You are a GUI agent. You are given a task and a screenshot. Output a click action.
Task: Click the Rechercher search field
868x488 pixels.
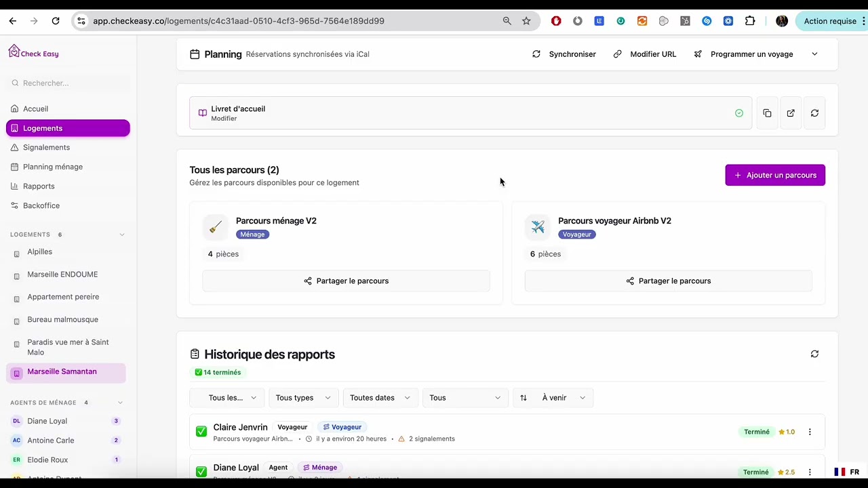pyautogui.click(x=68, y=83)
